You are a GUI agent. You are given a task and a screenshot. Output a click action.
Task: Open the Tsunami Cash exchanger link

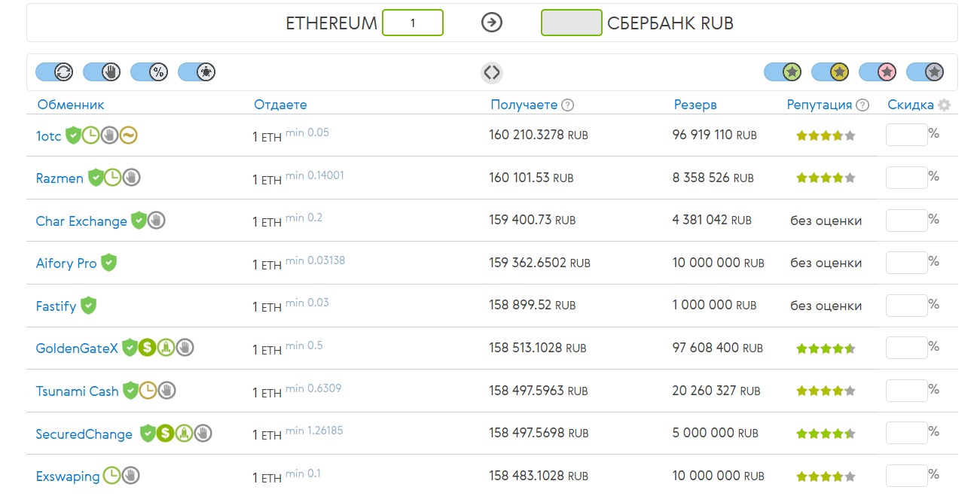click(x=78, y=391)
